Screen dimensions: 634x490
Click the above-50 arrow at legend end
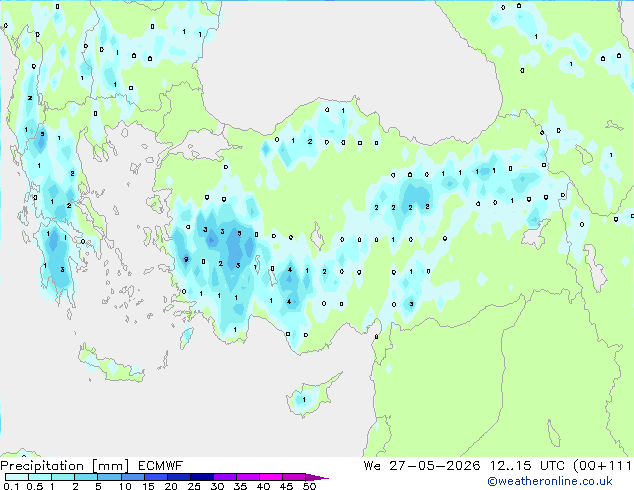(317, 477)
